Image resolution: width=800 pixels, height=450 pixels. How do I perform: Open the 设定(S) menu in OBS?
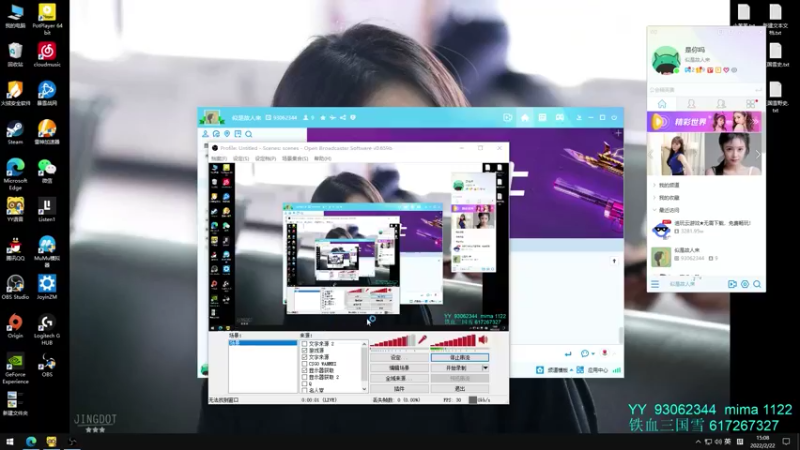point(241,159)
